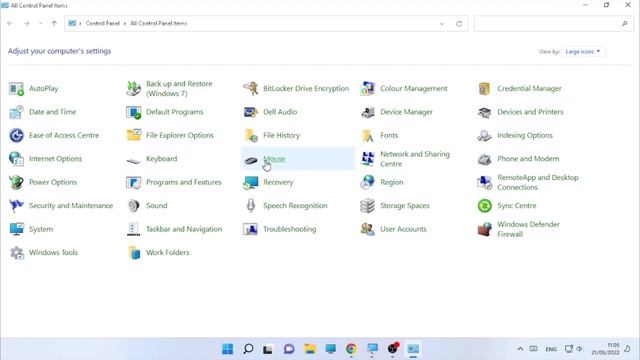The image size is (640, 360).
Task: Open the Power Options icon
Action: click(x=16, y=182)
